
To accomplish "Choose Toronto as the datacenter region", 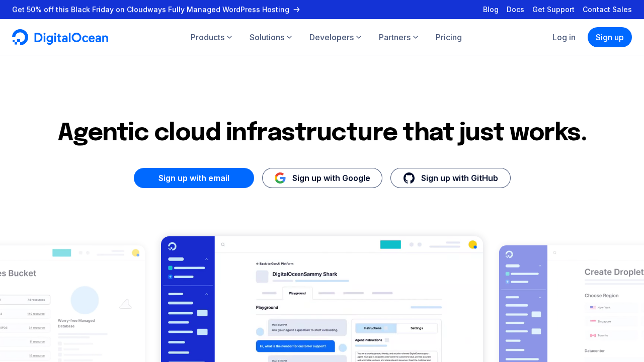I will pyautogui.click(x=604, y=335).
